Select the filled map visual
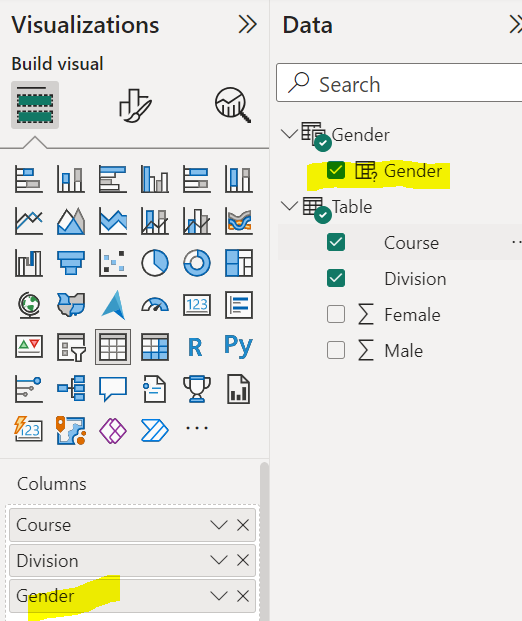 (70, 305)
